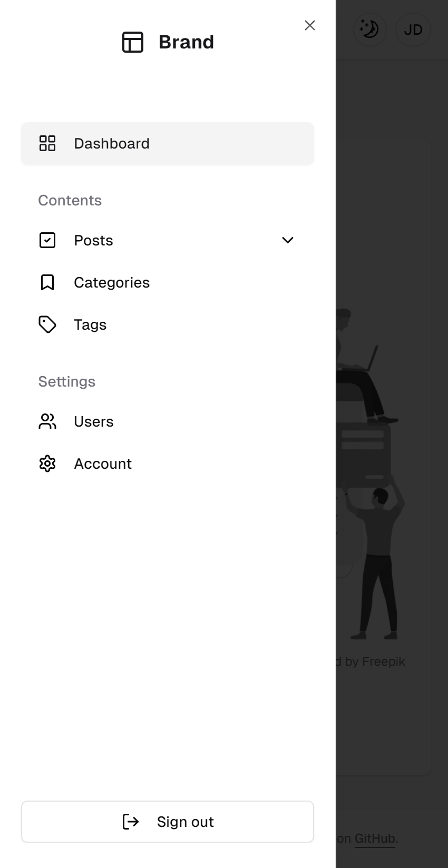Open the Dashboard menu item
The height and width of the screenshot is (868, 448).
point(112,143)
